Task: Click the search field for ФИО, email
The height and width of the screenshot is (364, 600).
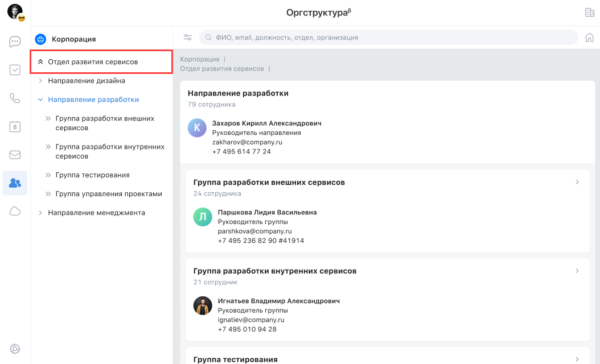Action: click(x=387, y=38)
